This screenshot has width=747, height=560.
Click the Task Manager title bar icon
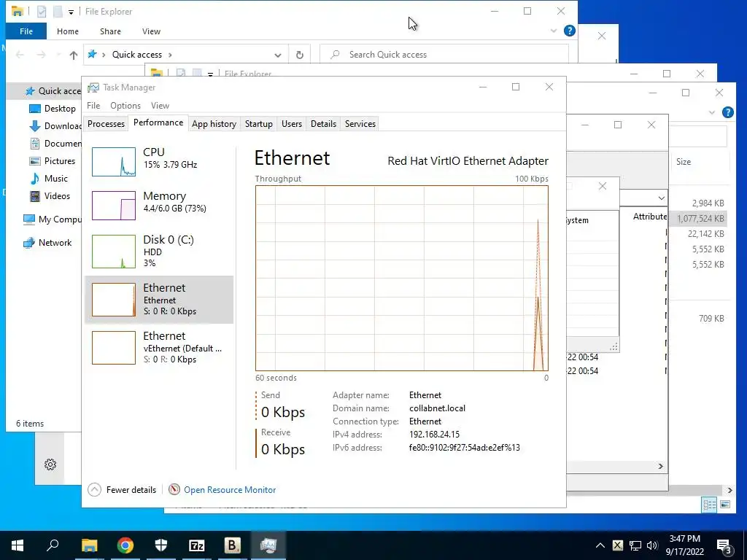pos(93,87)
